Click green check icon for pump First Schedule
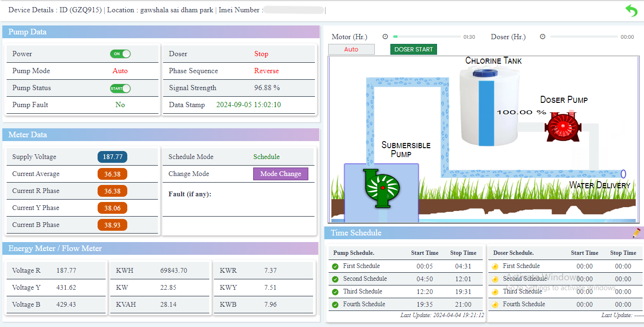The height and width of the screenshot is (327, 644). pos(335,266)
